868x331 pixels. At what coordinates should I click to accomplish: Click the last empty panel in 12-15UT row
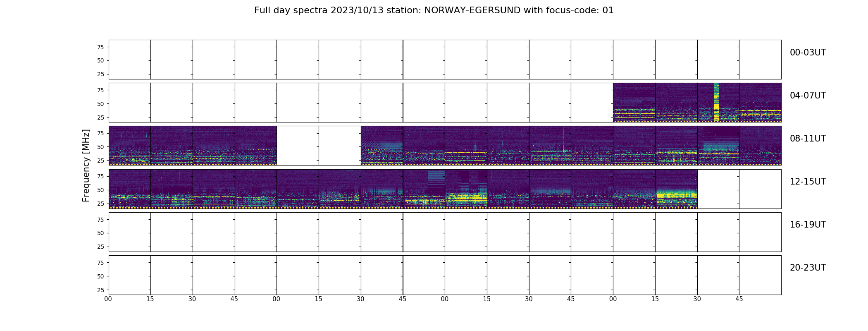760,189
